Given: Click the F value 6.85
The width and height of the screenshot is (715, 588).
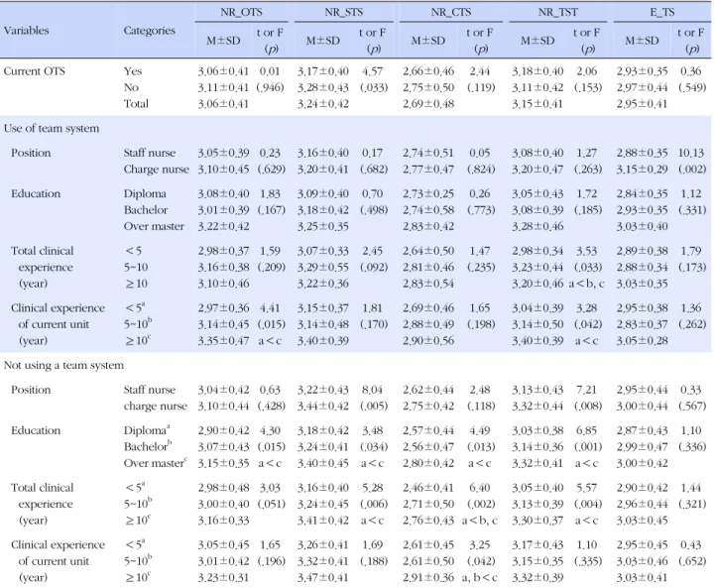Looking at the screenshot, I should point(586,430).
